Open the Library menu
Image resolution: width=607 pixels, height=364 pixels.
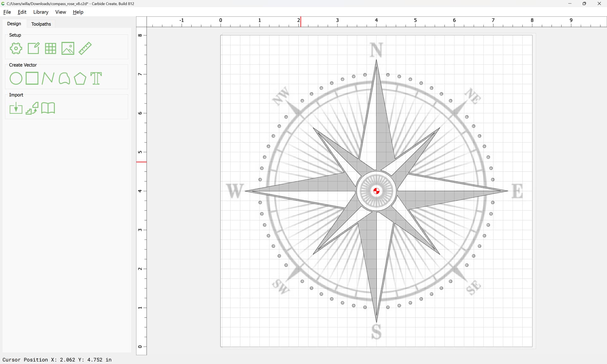(x=41, y=12)
